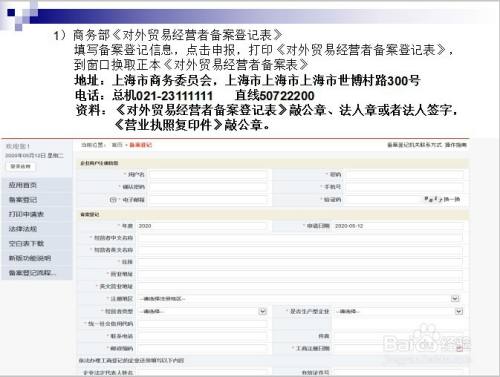Click the 有效证件号 input field
The width and height of the screenshot is (500, 377).
[398, 372]
